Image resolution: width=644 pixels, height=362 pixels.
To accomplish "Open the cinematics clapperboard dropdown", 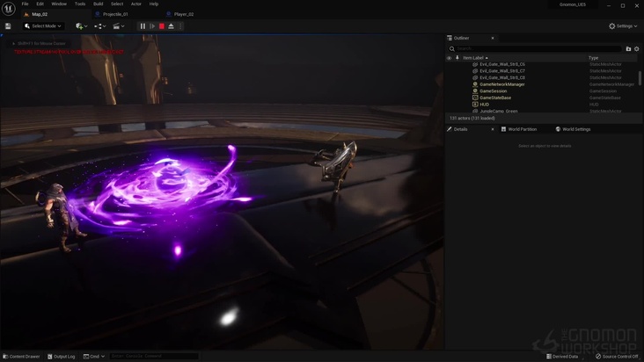I will 118,26.
